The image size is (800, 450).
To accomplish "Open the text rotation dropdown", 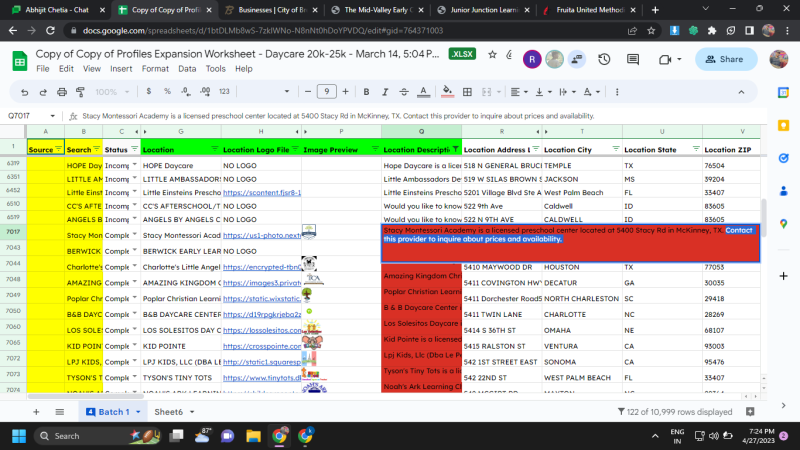I will (591, 92).
